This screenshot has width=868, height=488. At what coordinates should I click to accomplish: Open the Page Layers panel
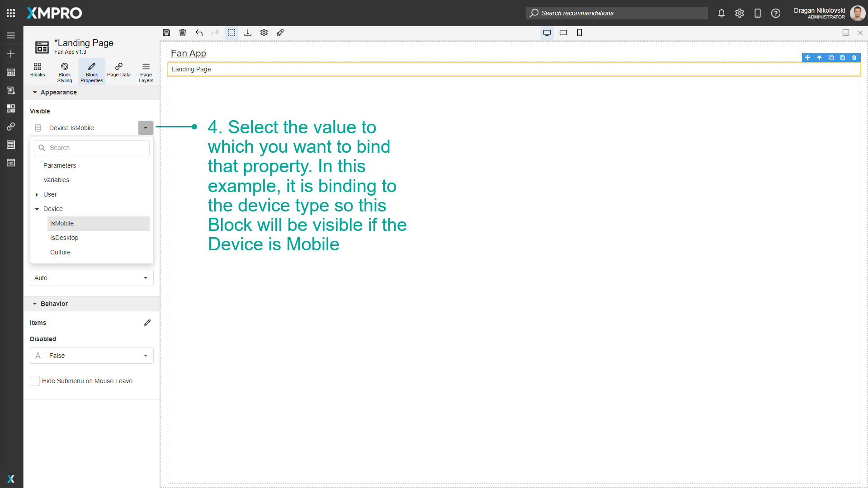click(146, 71)
